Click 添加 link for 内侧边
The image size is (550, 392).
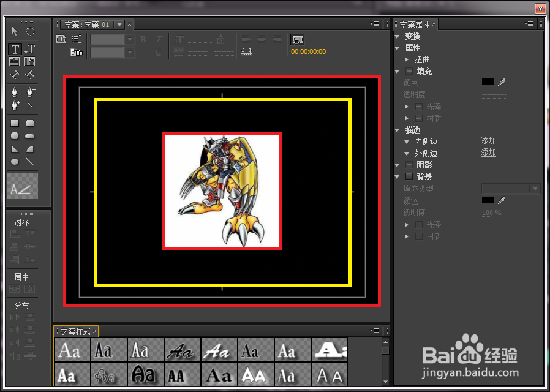click(x=488, y=141)
